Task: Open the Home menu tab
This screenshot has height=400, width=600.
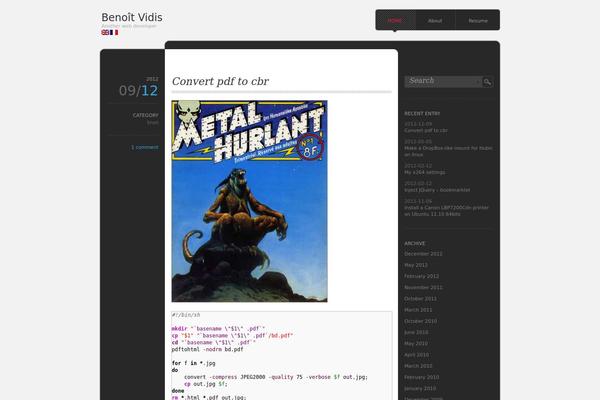Action: (x=395, y=21)
